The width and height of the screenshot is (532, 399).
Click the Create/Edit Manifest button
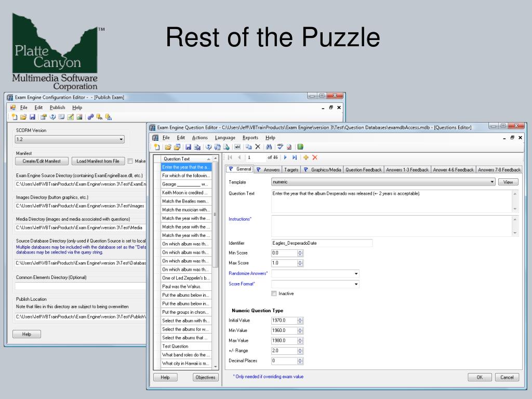click(x=42, y=161)
